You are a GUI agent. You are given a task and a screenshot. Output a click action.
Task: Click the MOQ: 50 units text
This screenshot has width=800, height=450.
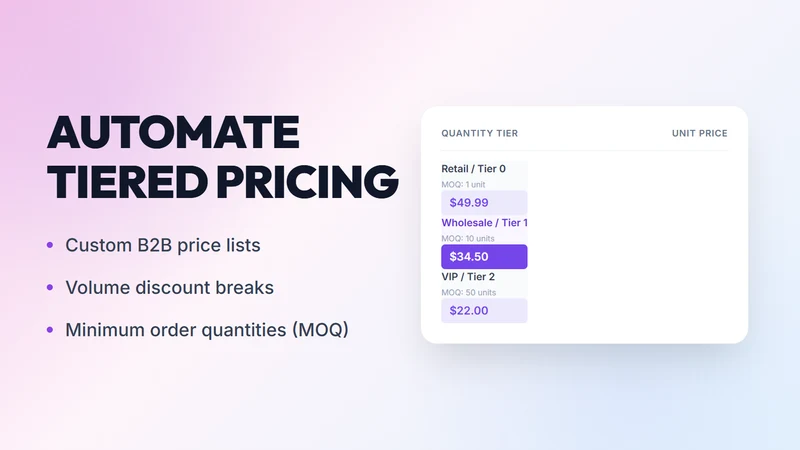coord(468,292)
